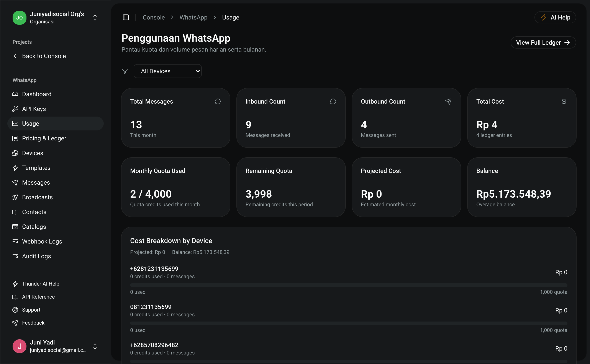The width and height of the screenshot is (590, 364).
Task: Go Back to Console
Action: [56, 56]
